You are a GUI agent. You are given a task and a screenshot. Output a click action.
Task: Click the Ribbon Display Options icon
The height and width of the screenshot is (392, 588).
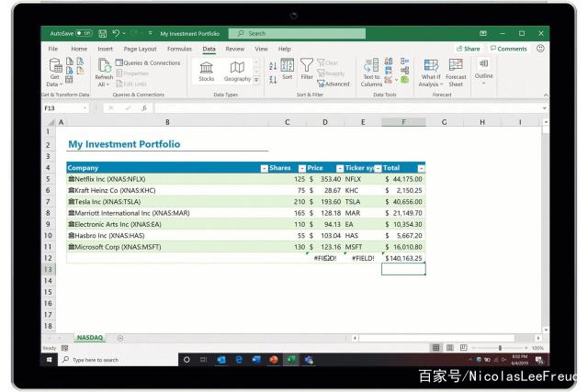pyautogui.click(x=483, y=33)
